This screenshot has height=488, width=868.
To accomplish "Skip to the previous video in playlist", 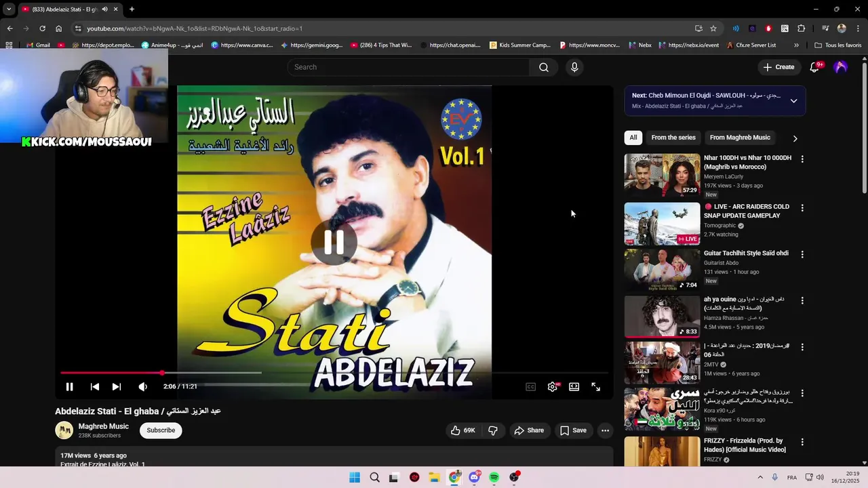I will click(95, 386).
